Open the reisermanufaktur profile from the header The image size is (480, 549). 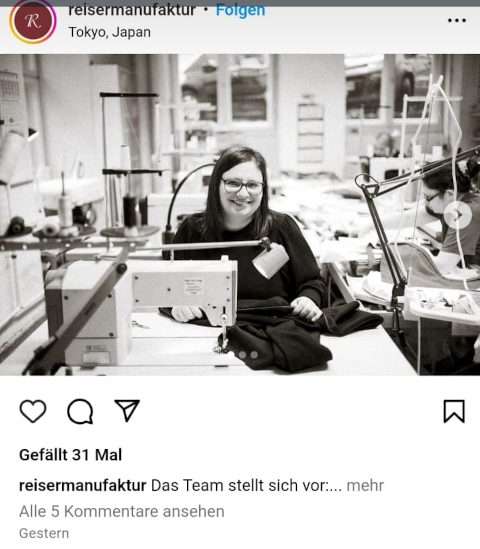pos(132,10)
